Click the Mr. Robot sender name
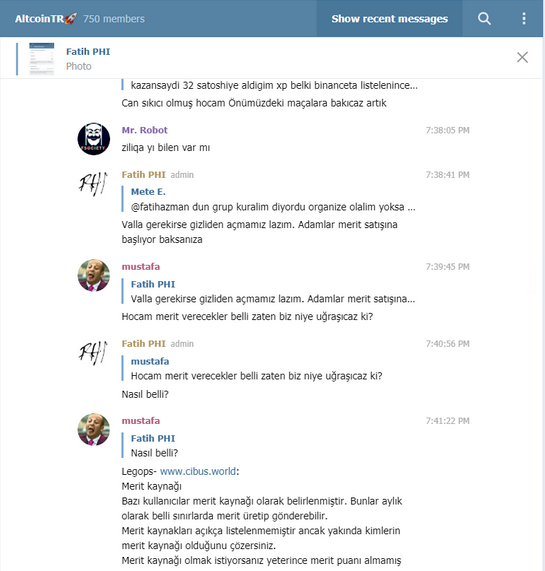 [145, 130]
